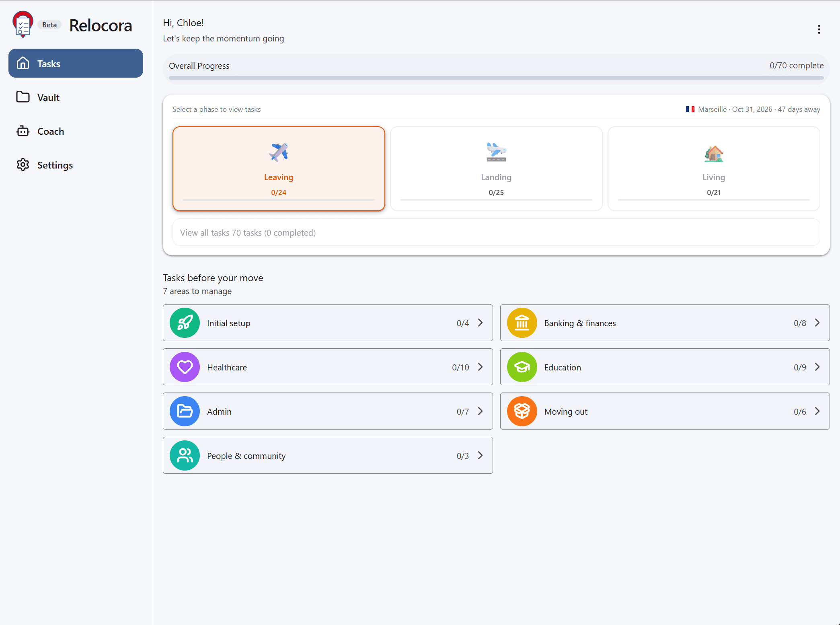The width and height of the screenshot is (840, 625).
Task: Click the Healthcare heart icon
Action: click(x=185, y=367)
